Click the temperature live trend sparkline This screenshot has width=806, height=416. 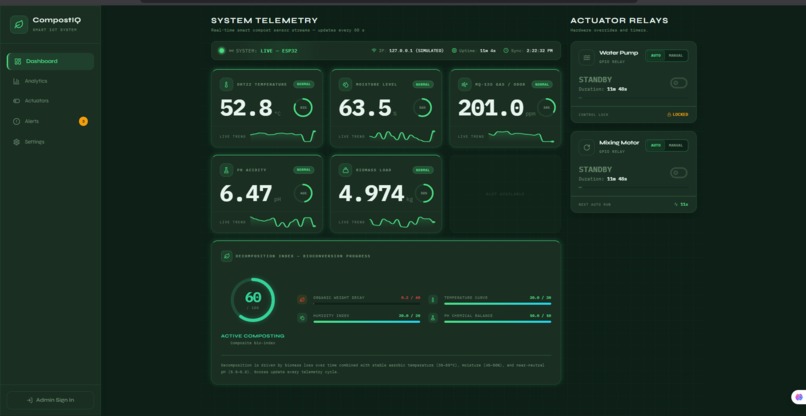(x=283, y=136)
